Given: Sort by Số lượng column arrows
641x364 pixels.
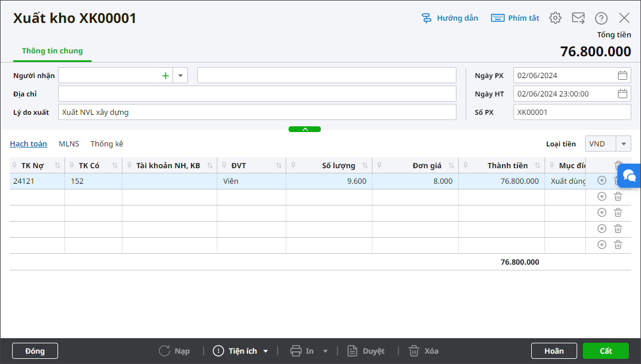Looking at the screenshot, I should (365, 165).
